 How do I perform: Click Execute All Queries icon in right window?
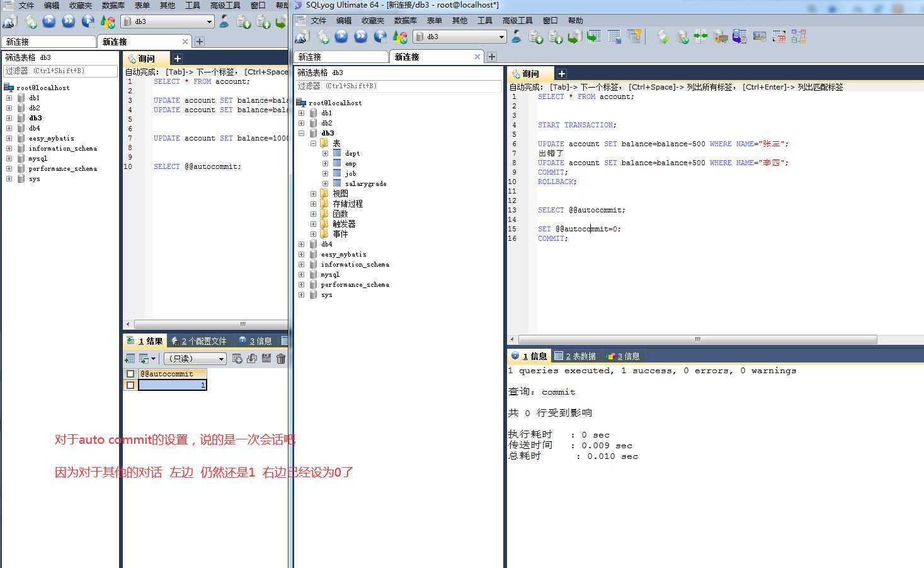tap(361, 37)
